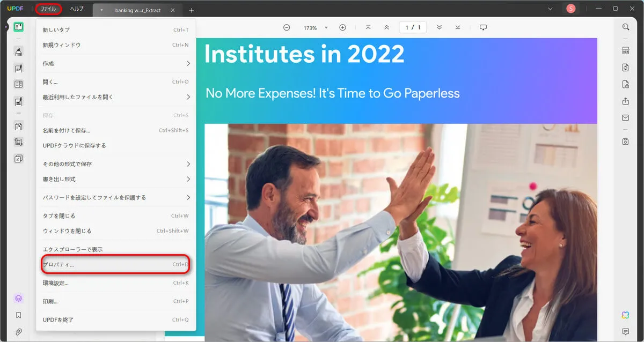Open the Prepare Form tool in sidebar

(x=19, y=84)
